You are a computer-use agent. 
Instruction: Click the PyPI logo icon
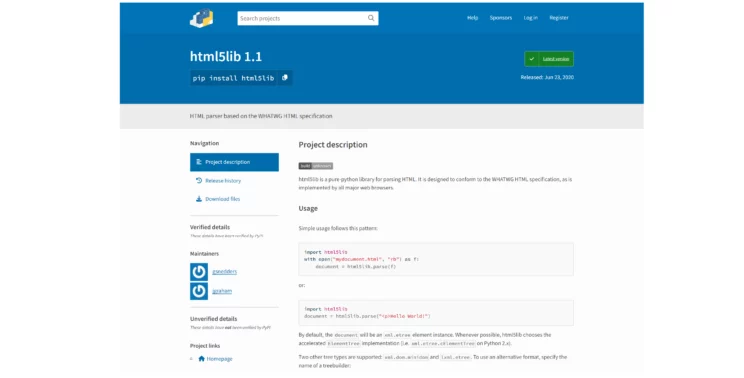pos(202,18)
